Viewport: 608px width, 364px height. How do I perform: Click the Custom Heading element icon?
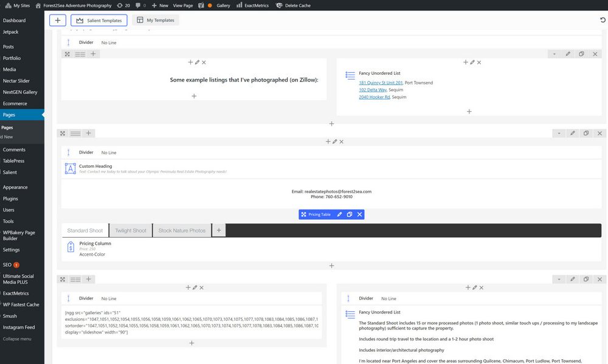pyautogui.click(x=71, y=168)
